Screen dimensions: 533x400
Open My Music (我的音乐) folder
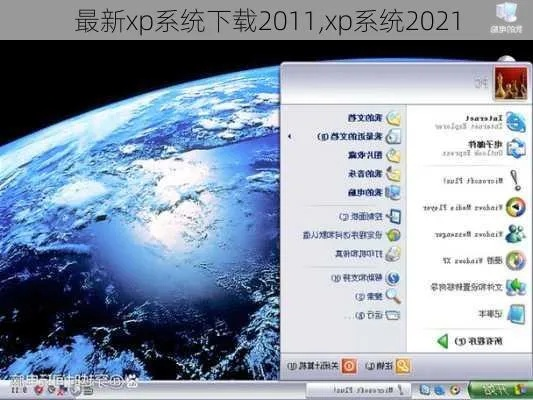coord(374,174)
